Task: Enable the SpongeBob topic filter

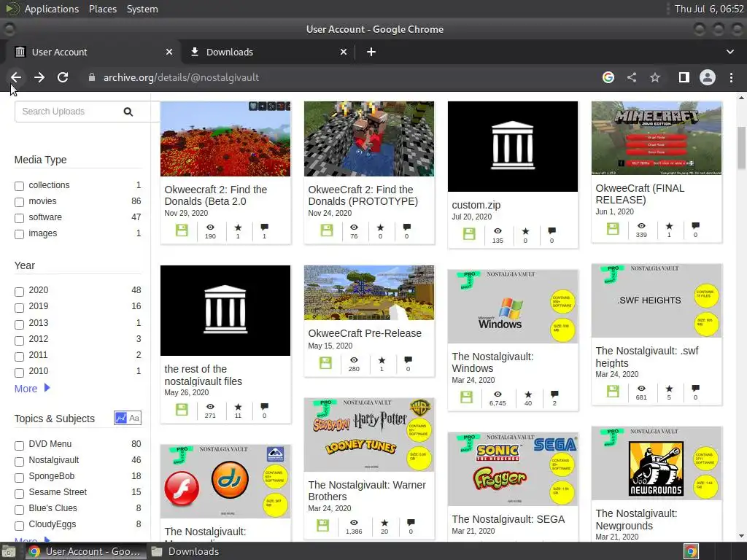Action: pyautogui.click(x=20, y=477)
